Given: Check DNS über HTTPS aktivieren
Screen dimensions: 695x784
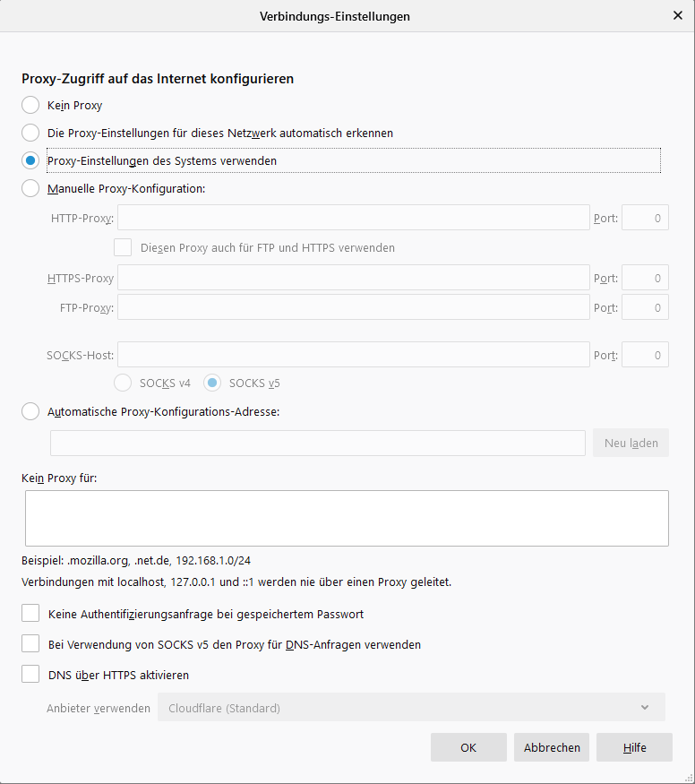Looking at the screenshot, I should click(x=30, y=674).
